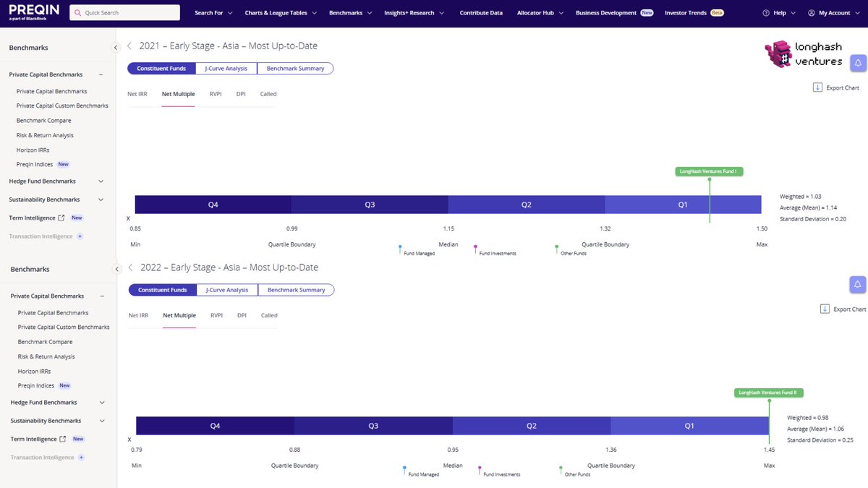Open Horizon IRRs in the lower sidebar
Image resolution: width=868 pixels, height=488 pixels.
tap(34, 371)
